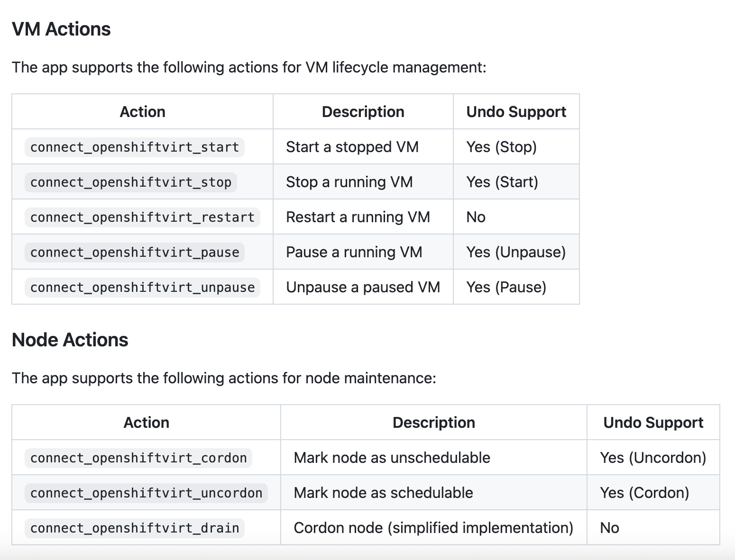Click the Action column header of the VM table
735x560 pixels.
[143, 112]
